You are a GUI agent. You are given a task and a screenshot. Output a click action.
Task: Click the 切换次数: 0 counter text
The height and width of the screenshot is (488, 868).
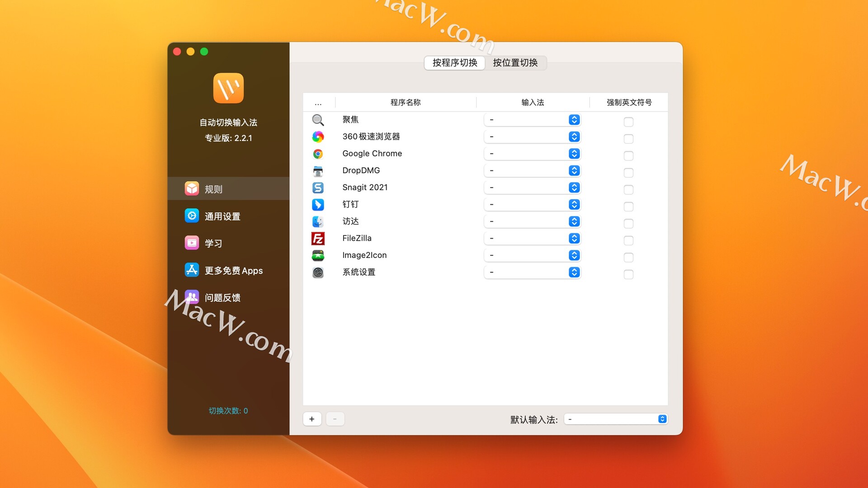click(228, 411)
